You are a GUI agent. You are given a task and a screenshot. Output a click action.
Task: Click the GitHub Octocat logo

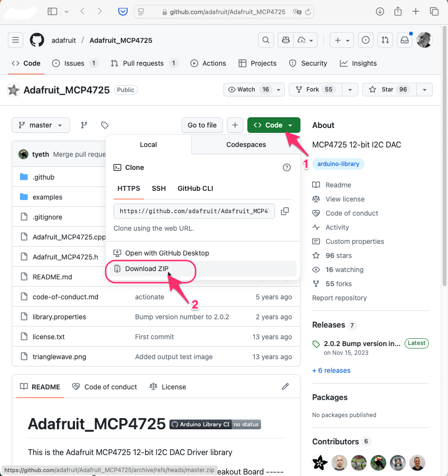pos(37,40)
